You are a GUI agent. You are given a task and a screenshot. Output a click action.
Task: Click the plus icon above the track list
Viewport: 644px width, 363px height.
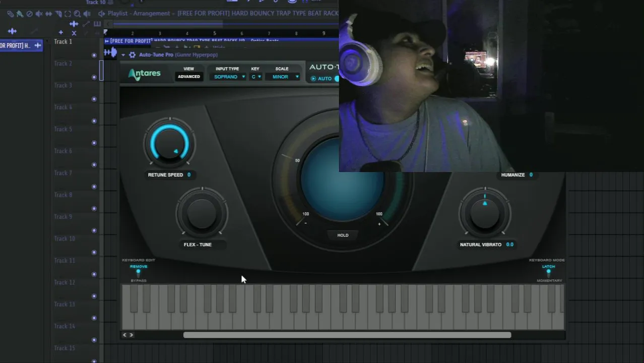pyautogui.click(x=61, y=32)
